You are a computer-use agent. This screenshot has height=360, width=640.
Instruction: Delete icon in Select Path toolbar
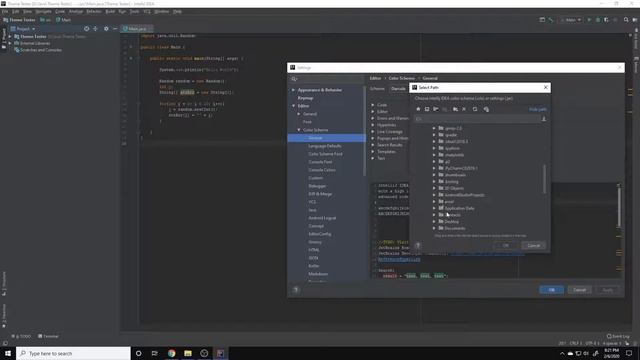(x=464, y=109)
